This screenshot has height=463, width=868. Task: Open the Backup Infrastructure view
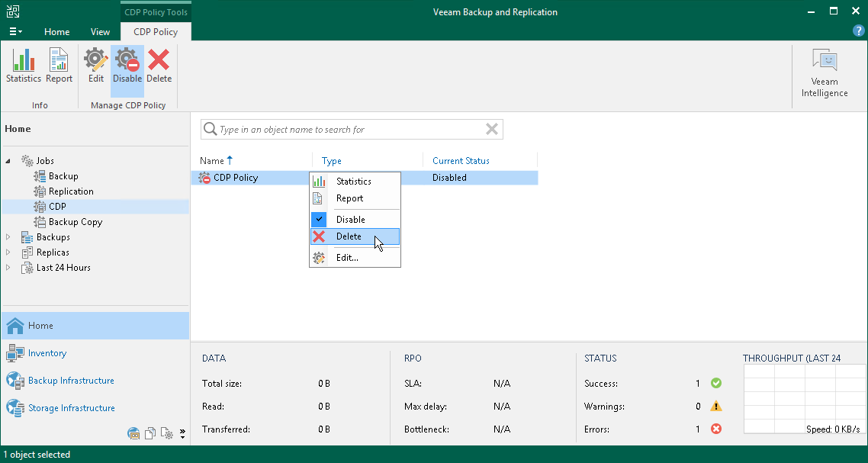71,381
